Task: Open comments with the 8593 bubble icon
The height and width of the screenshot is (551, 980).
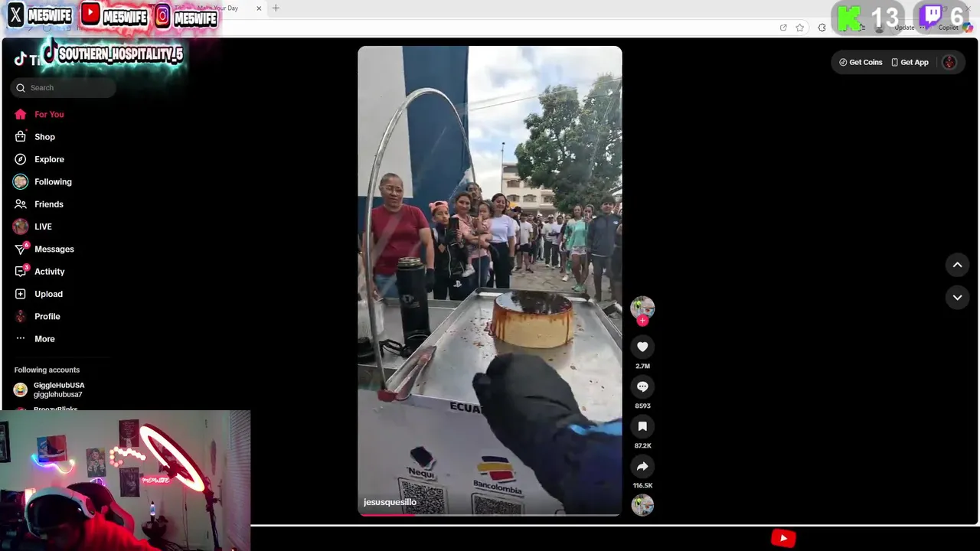Action: pyautogui.click(x=642, y=386)
